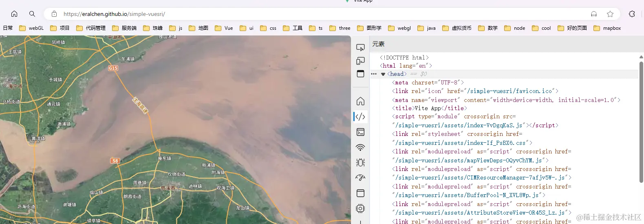Click the 庵东镇 label on map
Viewport: 644px width, 224px height.
pyautogui.click(x=165, y=158)
